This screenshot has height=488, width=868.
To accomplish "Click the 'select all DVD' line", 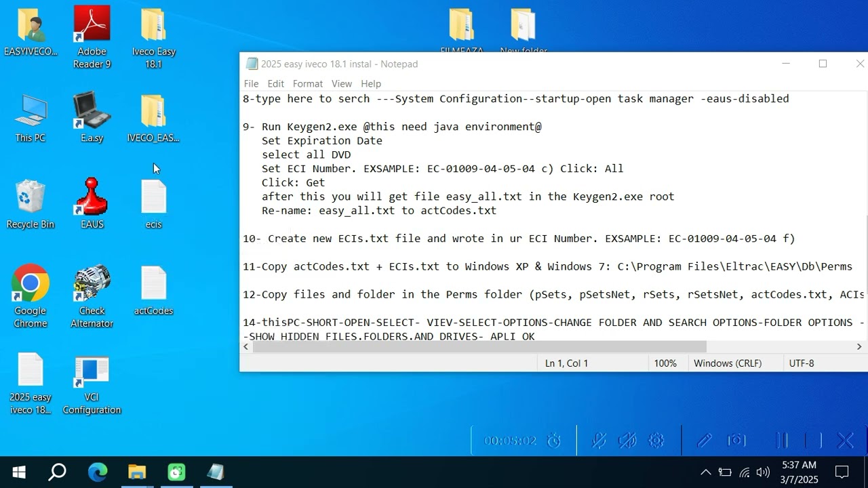I will tap(307, 155).
